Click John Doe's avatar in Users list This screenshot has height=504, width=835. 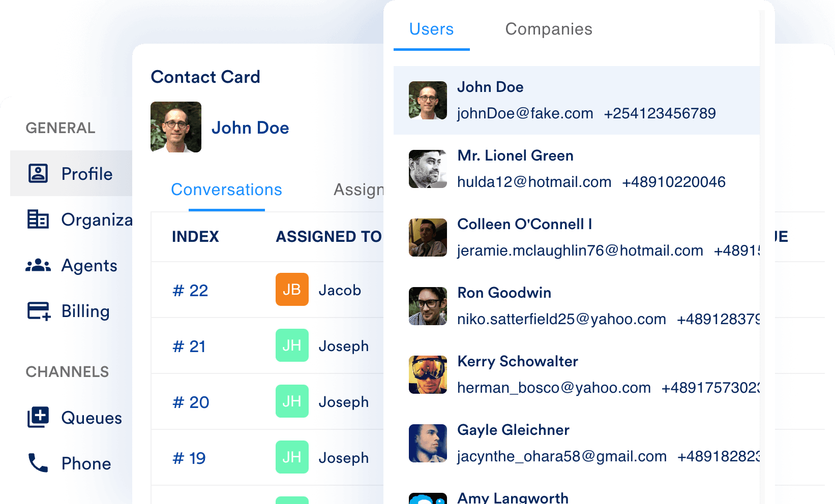pos(428,100)
